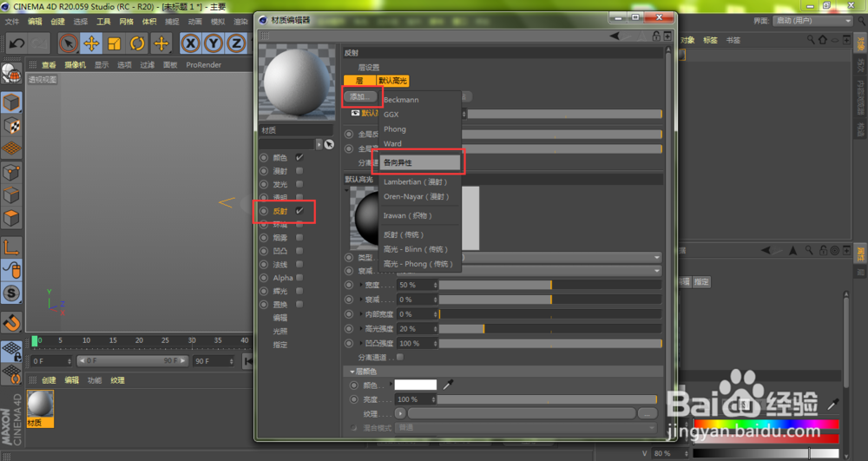Enable the 漫射 channel checkbox
The image size is (868, 461).
[299, 171]
